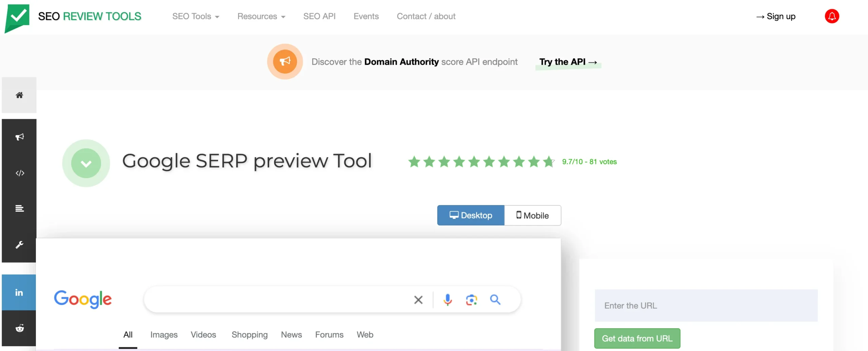
Task: Select the Web search tab
Action: pyautogui.click(x=365, y=335)
